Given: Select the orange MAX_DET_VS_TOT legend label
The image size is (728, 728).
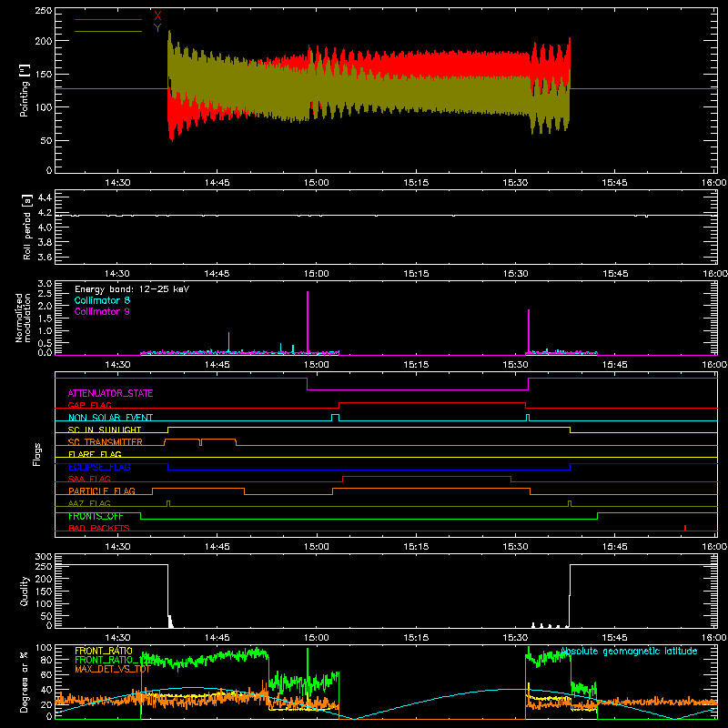Looking at the screenshot, I should (112, 669).
